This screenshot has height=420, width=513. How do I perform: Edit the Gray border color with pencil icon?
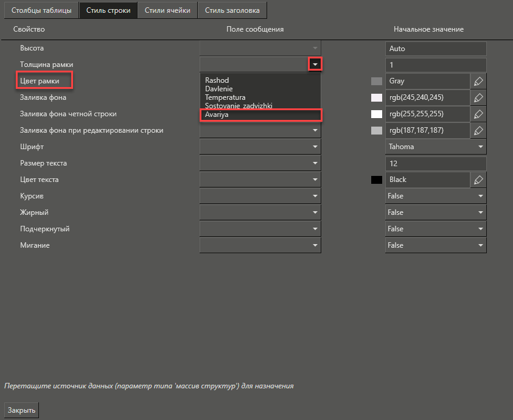click(x=478, y=81)
